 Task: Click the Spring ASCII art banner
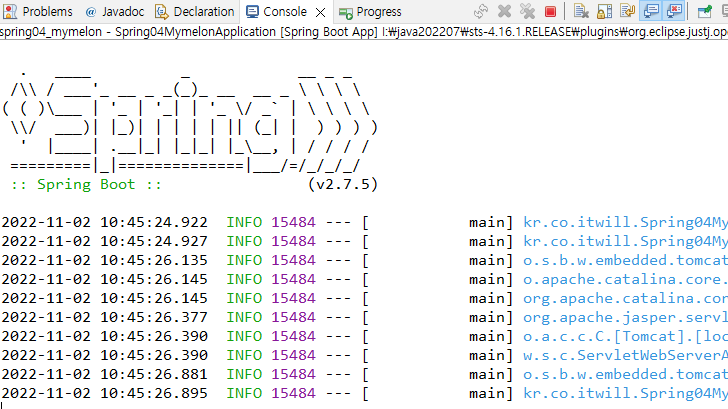190,122
